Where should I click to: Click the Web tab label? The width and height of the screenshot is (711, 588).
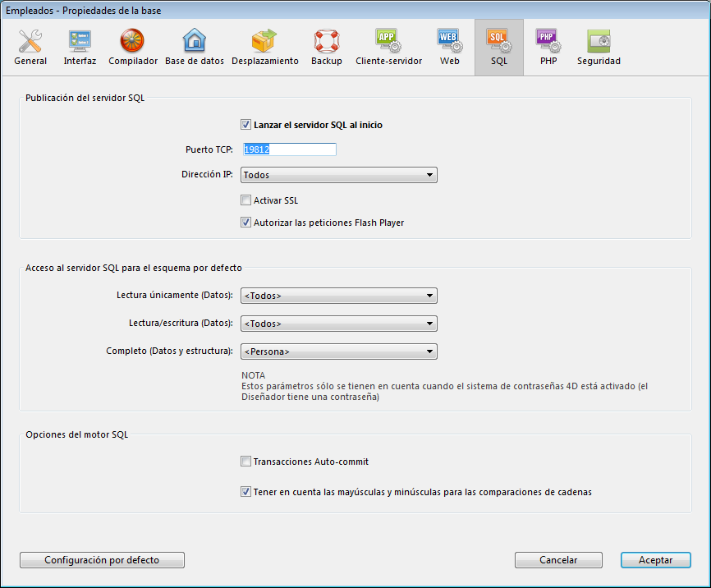point(449,61)
